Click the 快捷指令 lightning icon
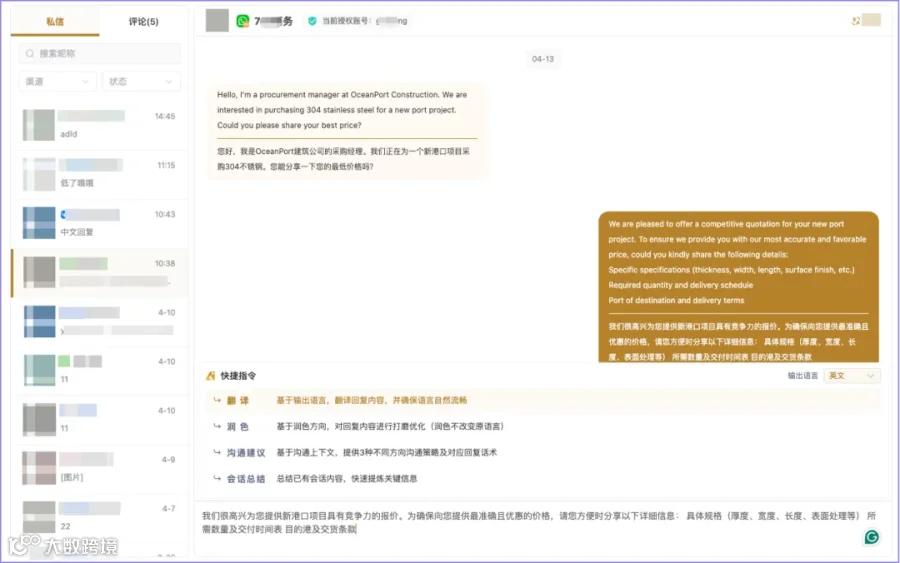900x563 pixels. [211, 376]
